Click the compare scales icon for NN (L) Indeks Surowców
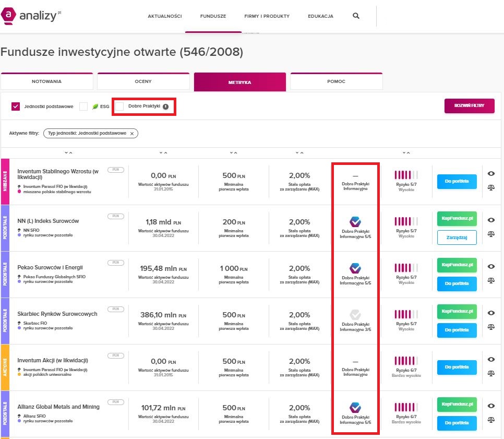The height and width of the screenshot is (439, 504). point(491,234)
